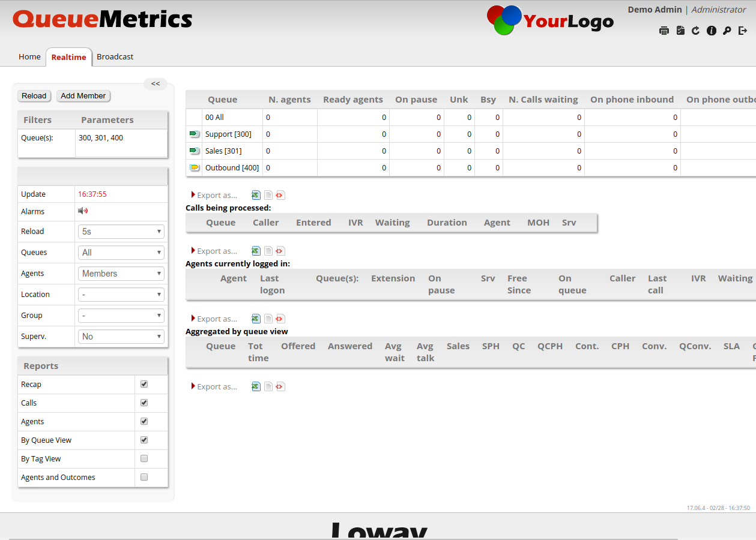Click the Excel export icon above Calls being processed
Screen dimensions: 756x540
tap(256, 195)
